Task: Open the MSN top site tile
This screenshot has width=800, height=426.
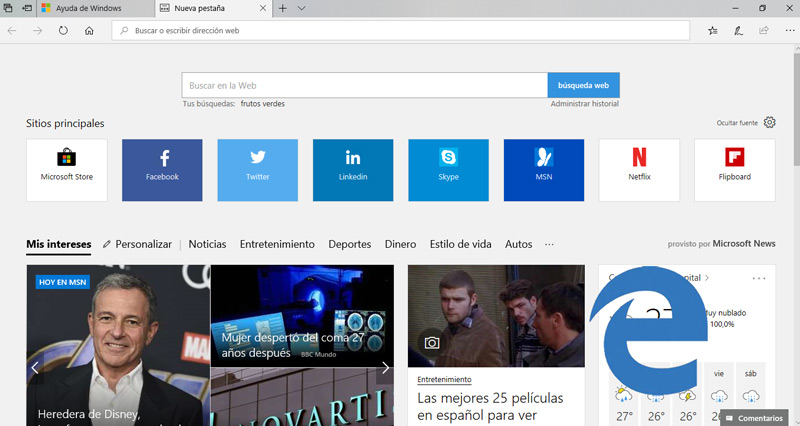Action: pos(544,170)
